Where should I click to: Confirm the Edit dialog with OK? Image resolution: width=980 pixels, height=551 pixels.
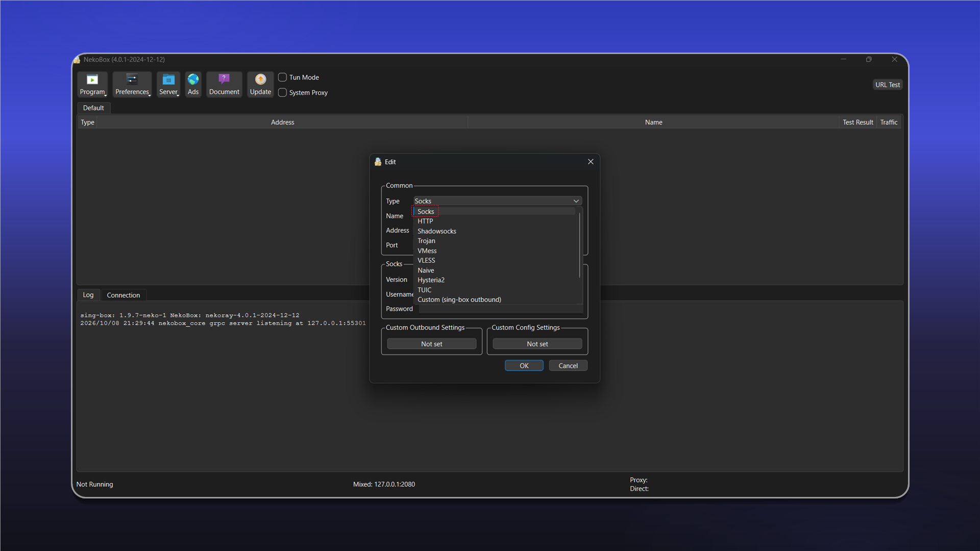click(x=524, y=366)
